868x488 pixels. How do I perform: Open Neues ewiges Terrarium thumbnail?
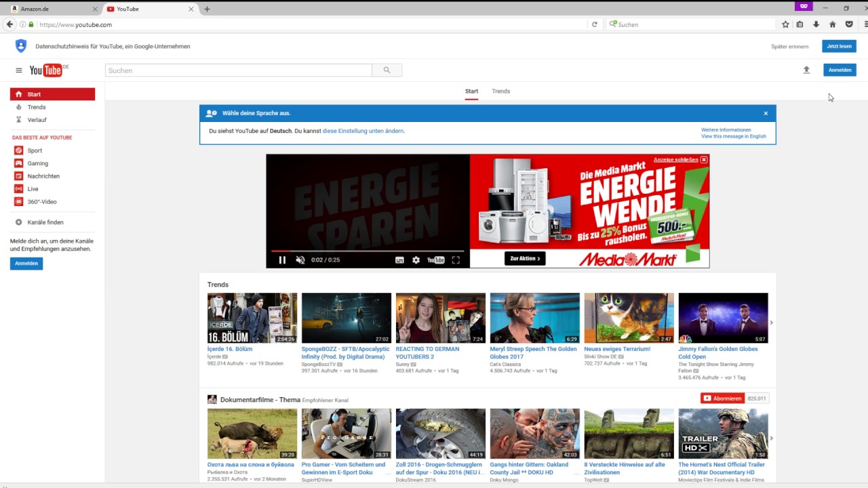tap(629, 318)
